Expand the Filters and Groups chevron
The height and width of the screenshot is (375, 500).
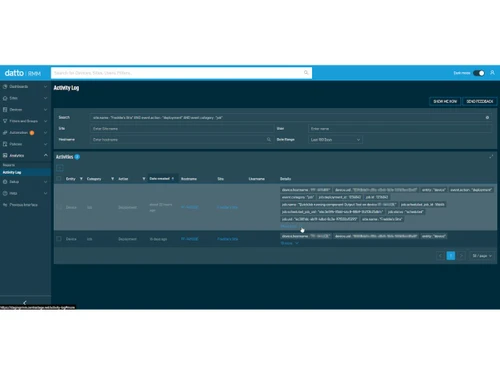pos(45,121)
